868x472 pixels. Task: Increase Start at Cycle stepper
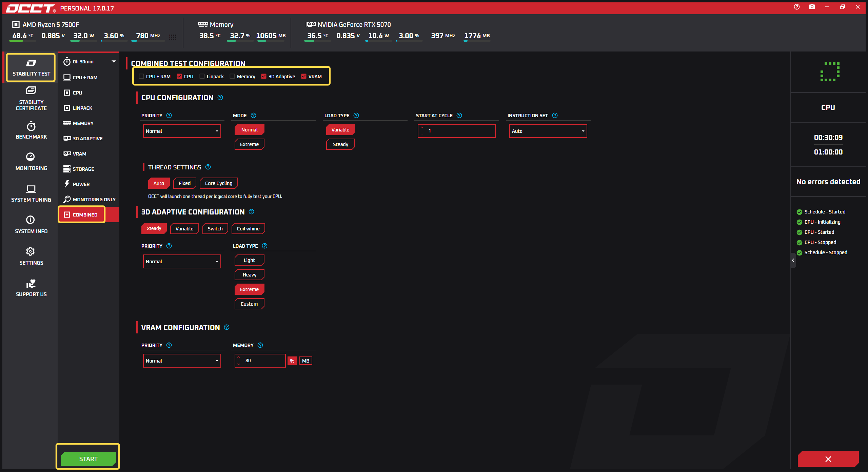point(422,128)
